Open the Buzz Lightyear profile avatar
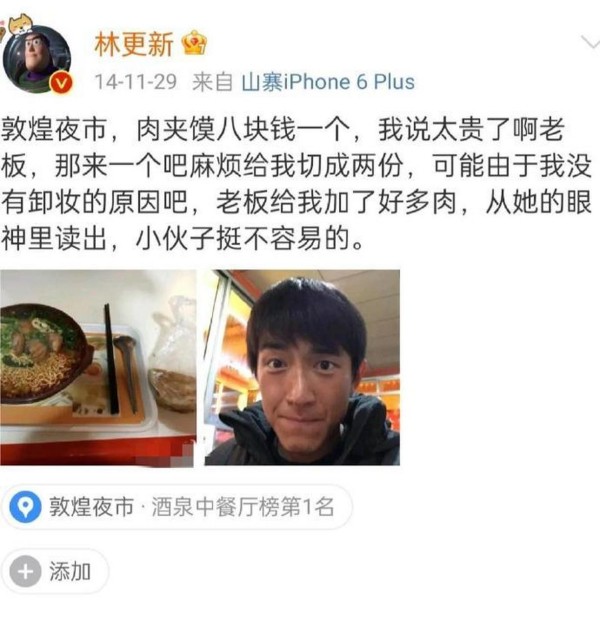Viewport: 600px width, 626px height. (x=37, y=59)
